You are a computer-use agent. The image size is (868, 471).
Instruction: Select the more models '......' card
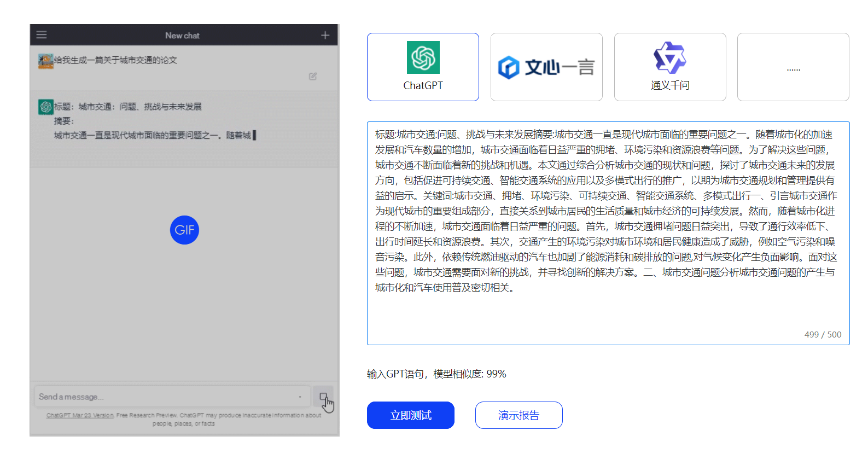pos(793,67)
